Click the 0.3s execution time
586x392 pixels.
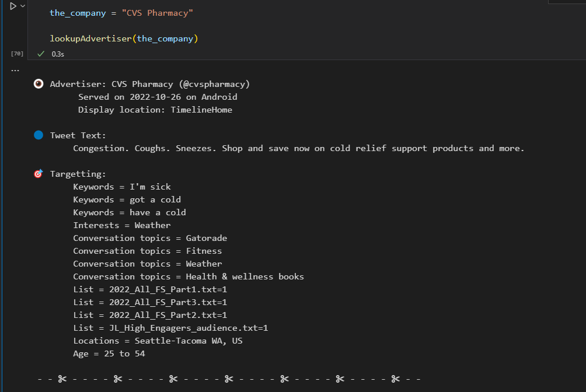pos(58,54)
